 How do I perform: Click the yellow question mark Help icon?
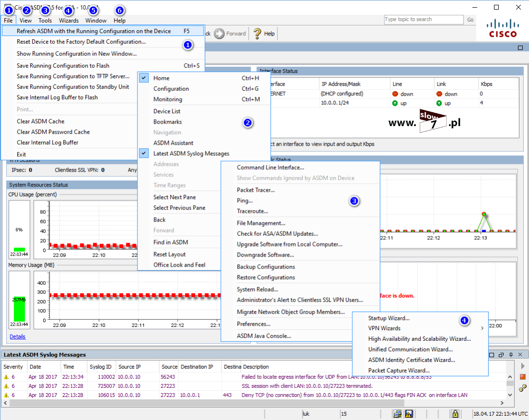coord(257,34)
